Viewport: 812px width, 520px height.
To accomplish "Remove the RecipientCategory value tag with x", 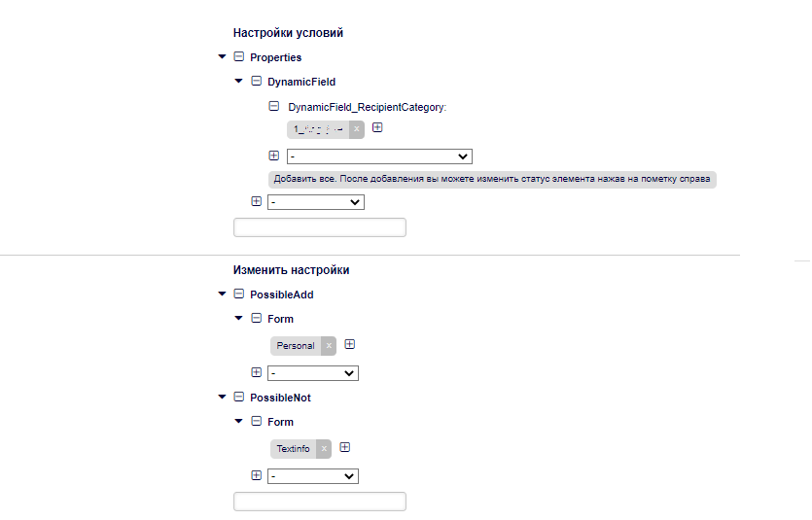I will click(357, 128).
